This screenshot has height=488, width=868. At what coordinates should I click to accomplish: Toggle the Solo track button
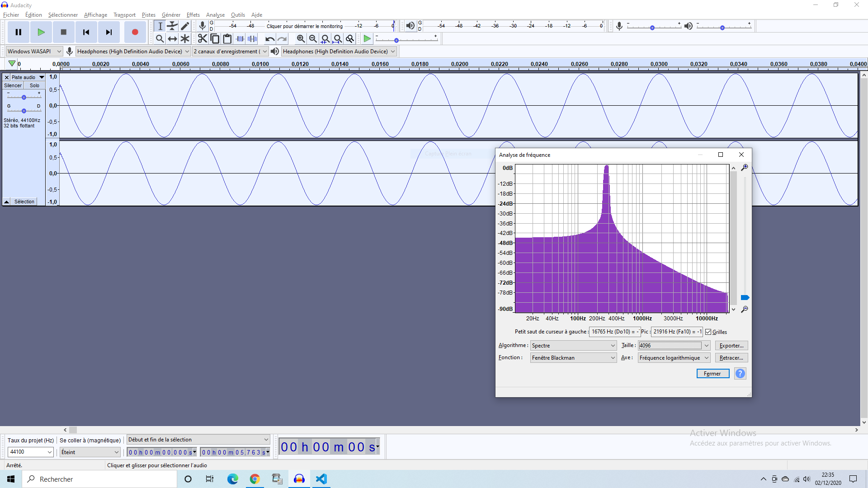pos(34,85)
